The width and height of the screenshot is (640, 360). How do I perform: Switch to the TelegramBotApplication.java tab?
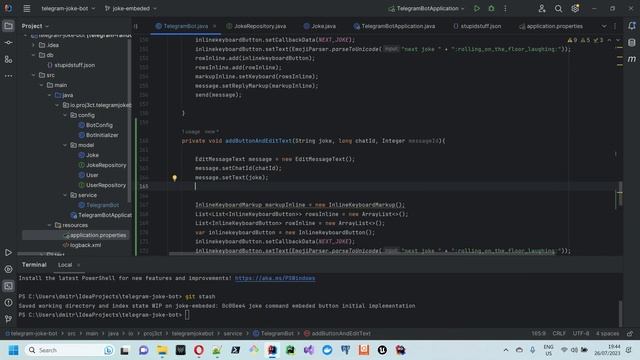tap(394, 26)
